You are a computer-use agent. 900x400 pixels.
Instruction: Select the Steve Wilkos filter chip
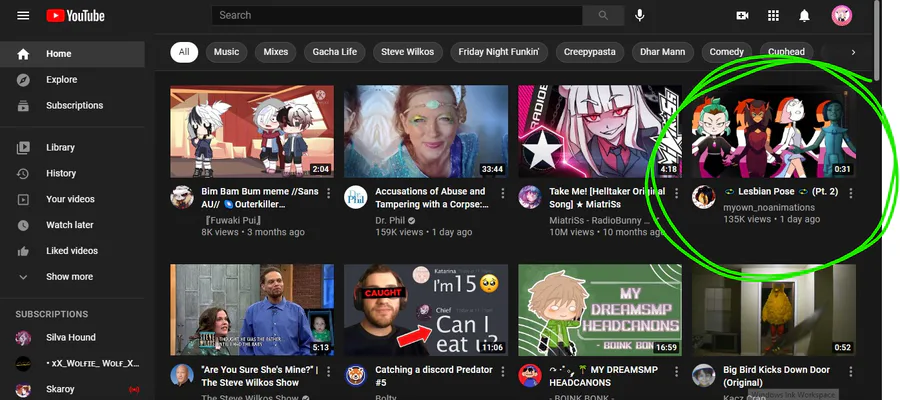(x=408, y=52)
